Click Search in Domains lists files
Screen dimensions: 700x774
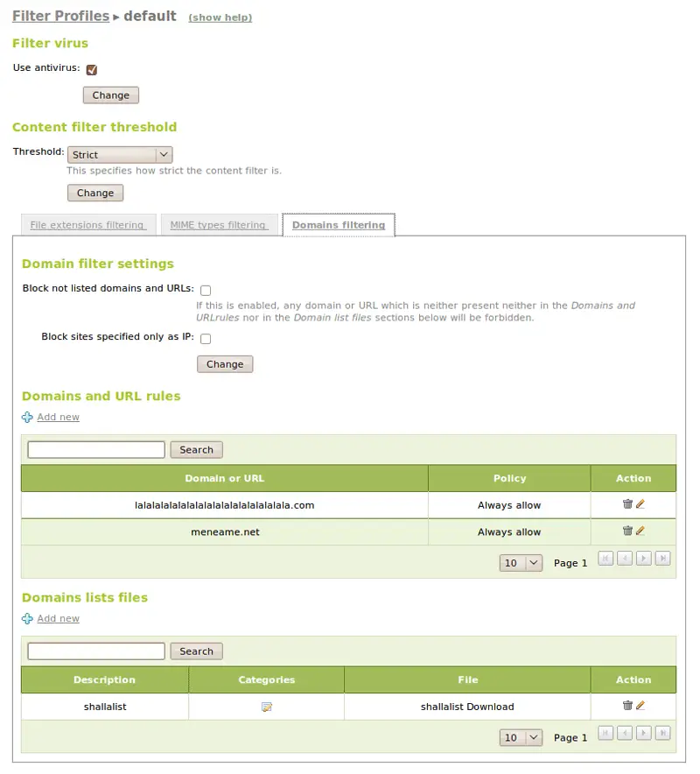coord(196,651)
